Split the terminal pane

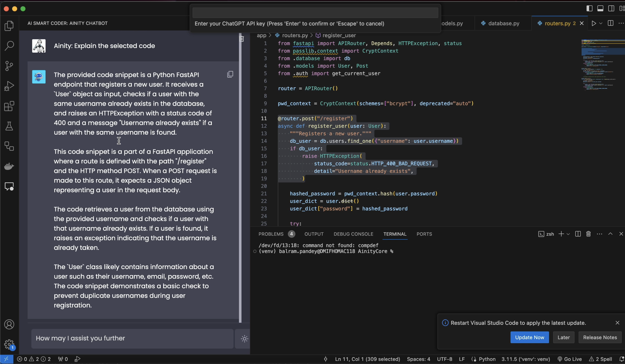578,234
